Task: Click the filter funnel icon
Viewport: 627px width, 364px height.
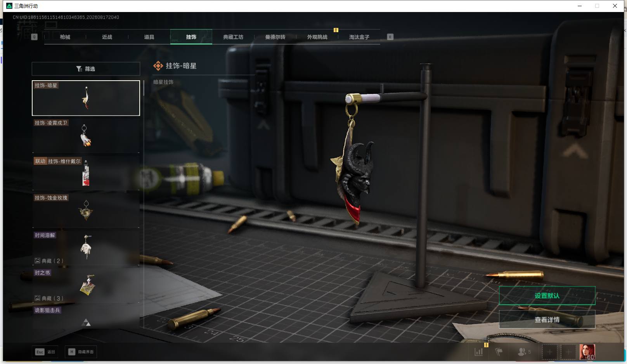Action: point(79,69)
